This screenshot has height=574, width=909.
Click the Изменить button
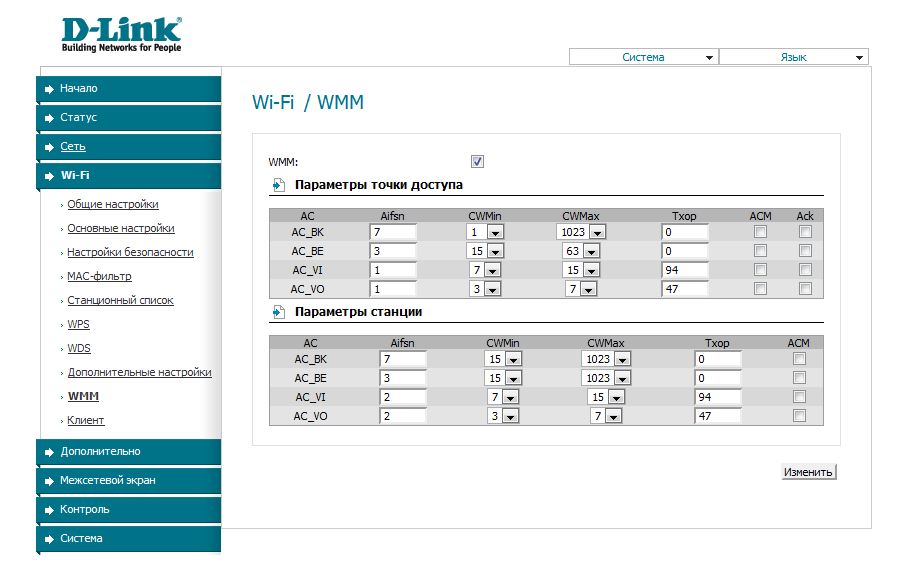tap(808, 472)
